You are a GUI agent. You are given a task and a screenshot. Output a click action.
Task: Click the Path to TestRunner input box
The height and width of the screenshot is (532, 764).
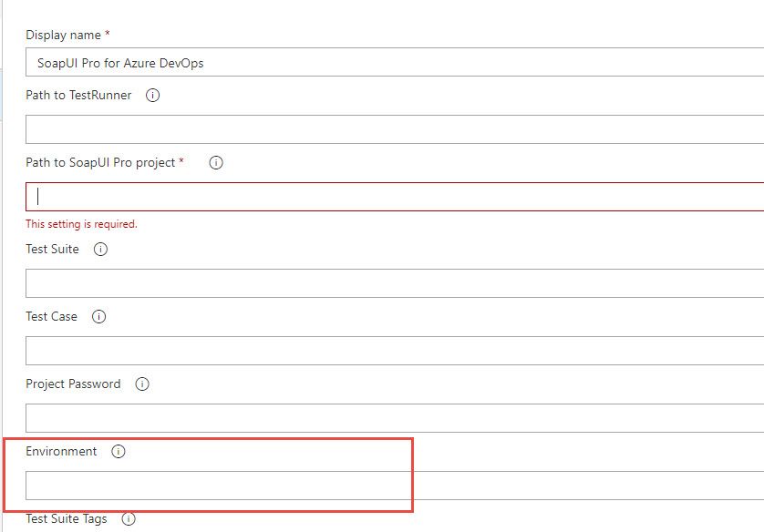(394, 129)
